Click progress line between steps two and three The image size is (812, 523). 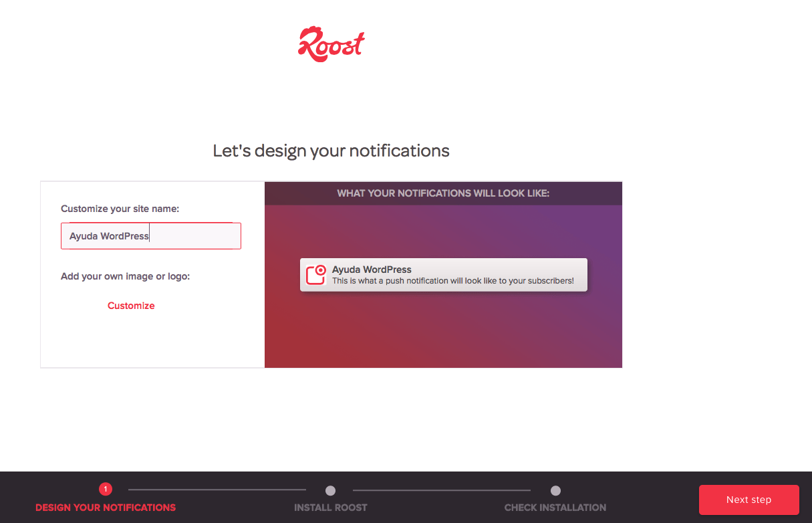pos(441,490)
